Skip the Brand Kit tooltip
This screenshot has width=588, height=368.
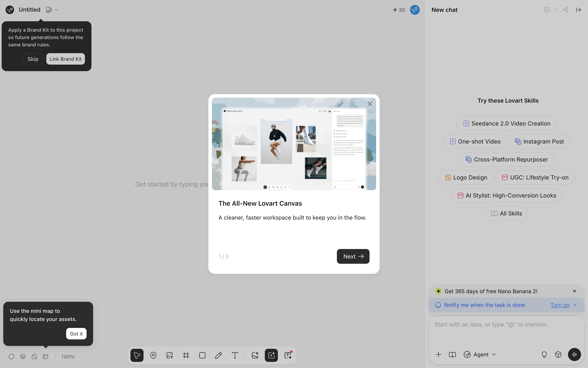(33, 59)
